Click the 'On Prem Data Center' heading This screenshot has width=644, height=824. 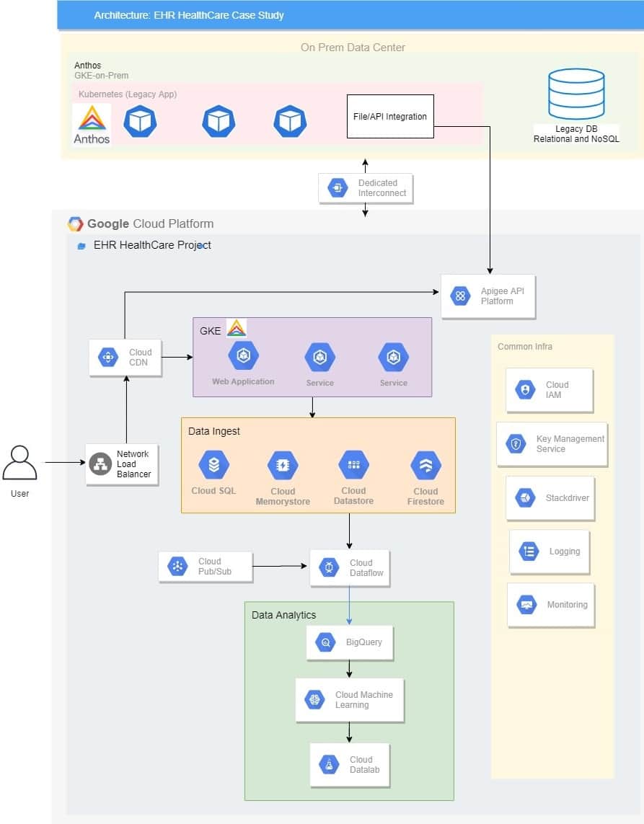[353, 48]
